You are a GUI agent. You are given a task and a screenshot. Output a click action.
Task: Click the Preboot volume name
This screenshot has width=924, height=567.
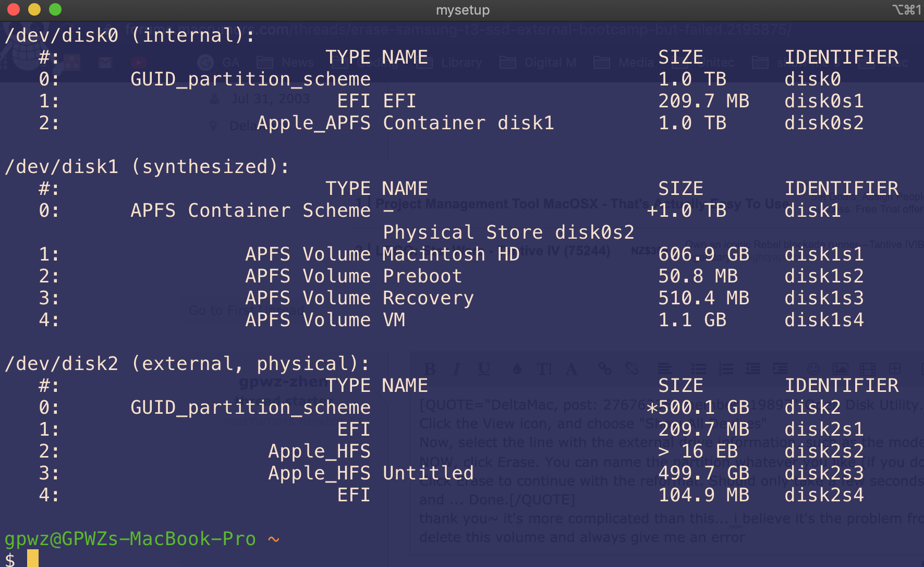pos(422,276)
